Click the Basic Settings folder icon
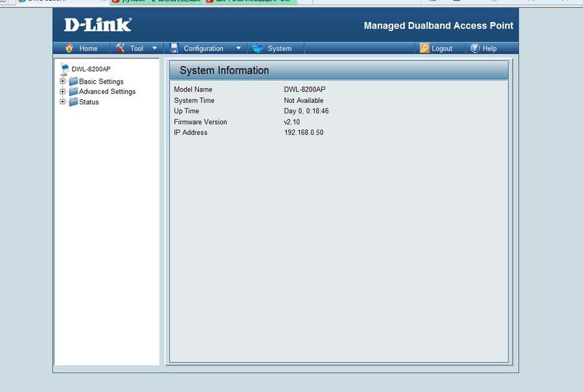The width and height of the screenshot is (583, 392). point(74,81)
